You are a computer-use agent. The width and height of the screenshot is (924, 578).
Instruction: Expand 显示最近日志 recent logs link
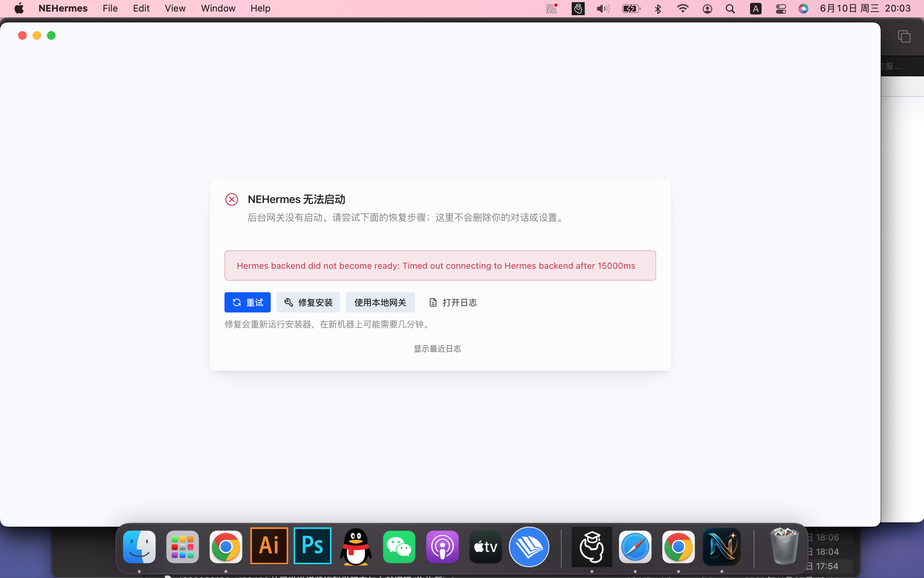pyautogui.click(x=437, y=349)
